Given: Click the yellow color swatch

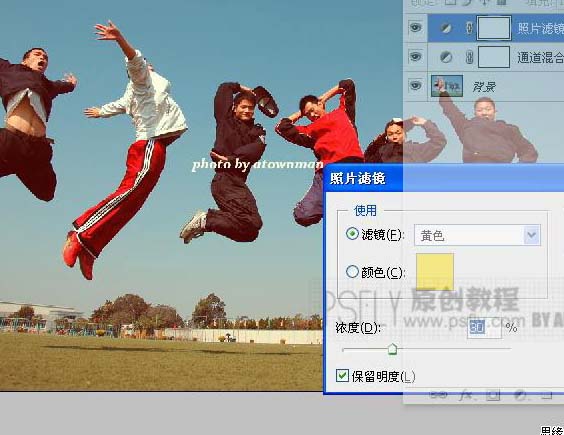Looking at the screenshot, I should click(x=435, y=272).
